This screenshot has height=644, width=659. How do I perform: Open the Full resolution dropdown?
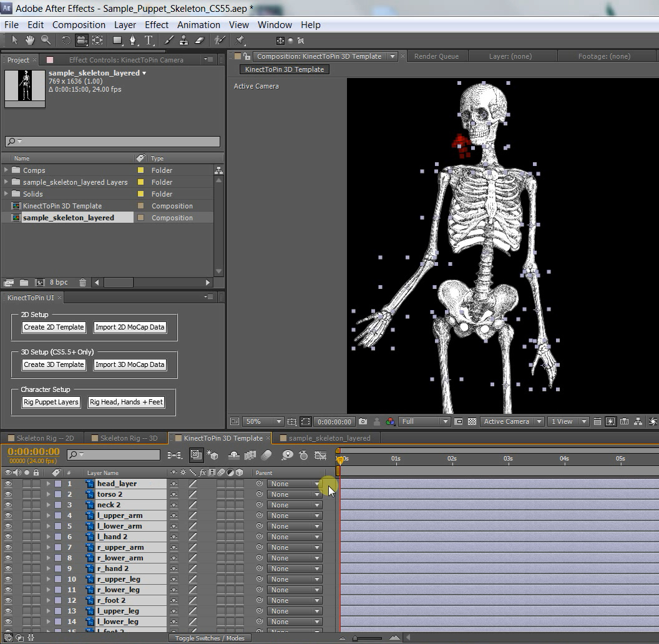[x=424, y=421]
